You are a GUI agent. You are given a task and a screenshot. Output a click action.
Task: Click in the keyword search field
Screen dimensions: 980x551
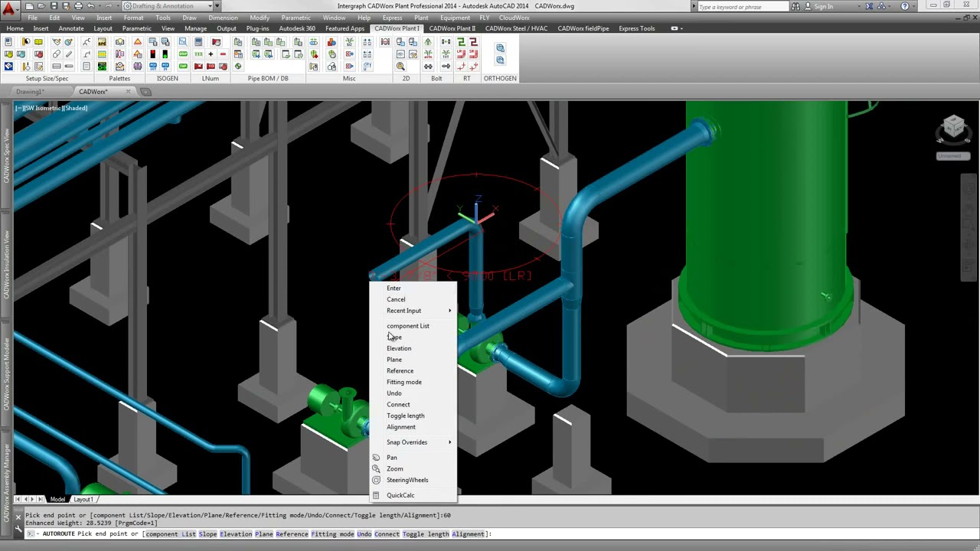(743, 7)
